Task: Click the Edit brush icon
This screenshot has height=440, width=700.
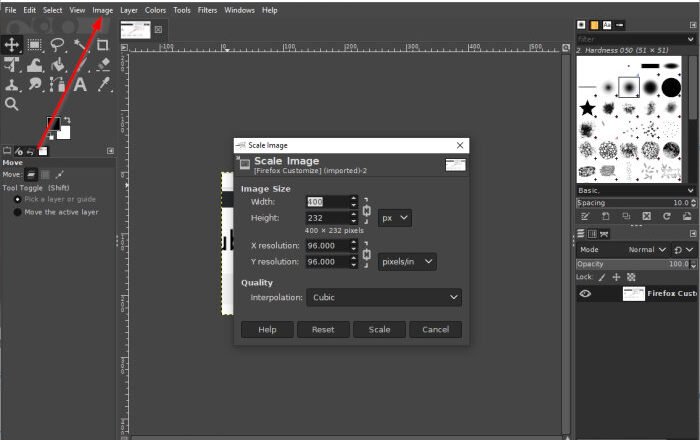Action: coord(585,216)
